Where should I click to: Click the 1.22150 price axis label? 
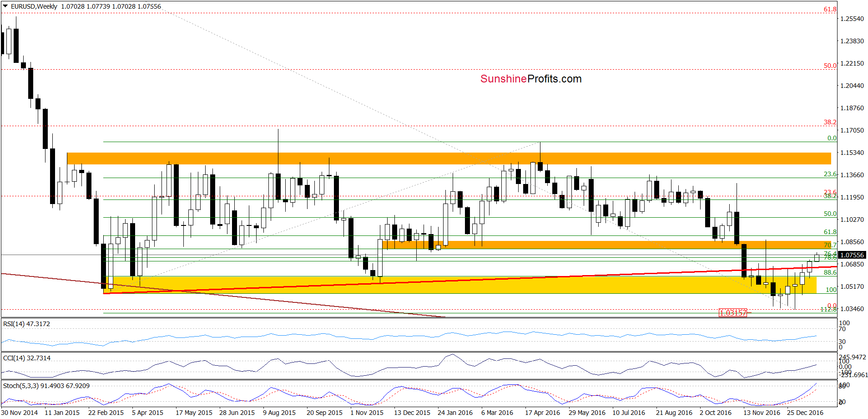click(x=852, y=63)
